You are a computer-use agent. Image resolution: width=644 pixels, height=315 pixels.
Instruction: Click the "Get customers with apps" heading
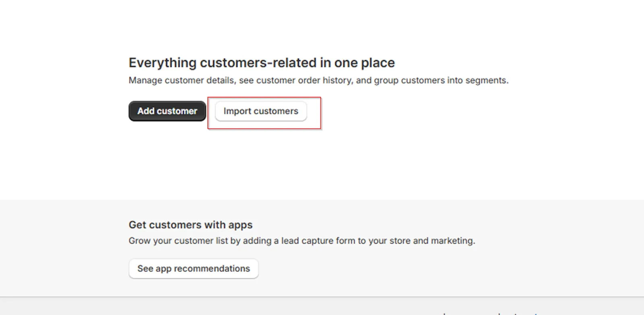[191, 225]
